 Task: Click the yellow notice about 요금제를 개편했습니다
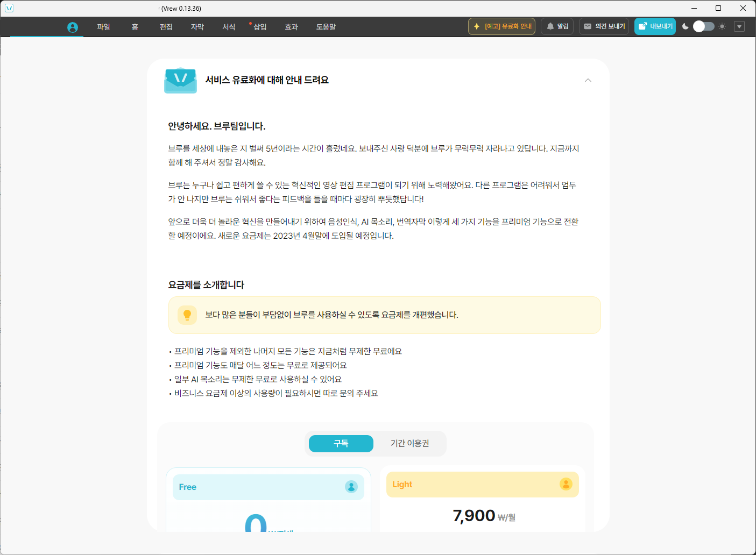point(385,315)
